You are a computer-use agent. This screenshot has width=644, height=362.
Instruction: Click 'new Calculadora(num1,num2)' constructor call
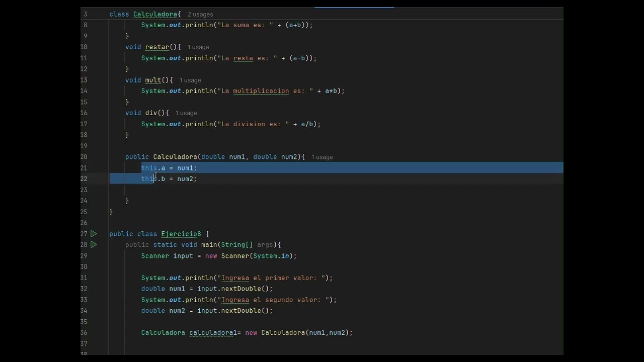point(297,333)
